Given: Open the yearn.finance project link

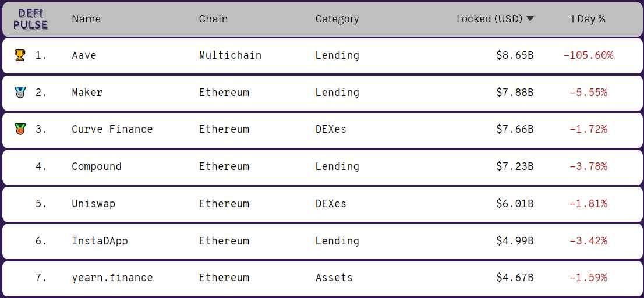Looking at the screenshot, I should 112,278.
